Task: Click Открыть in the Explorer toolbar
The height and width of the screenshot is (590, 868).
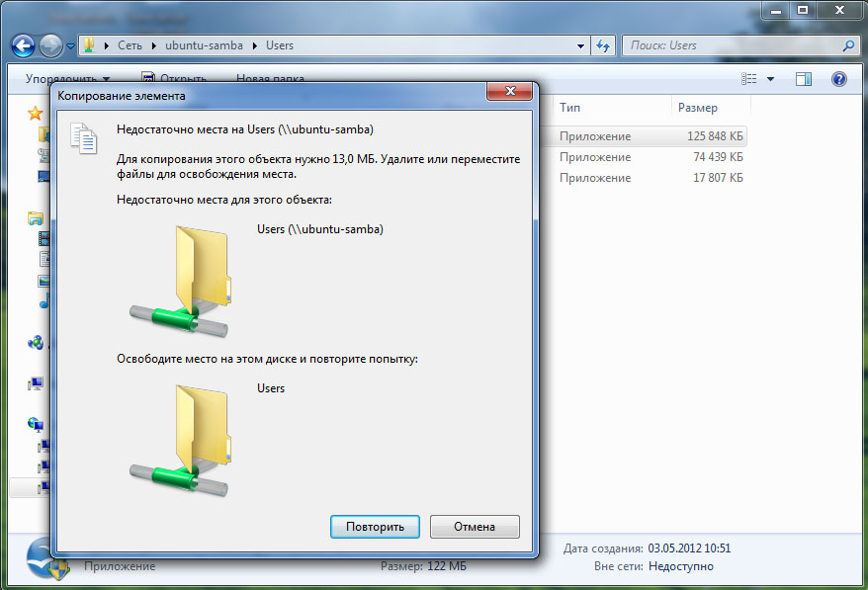Action: [174, 79]
